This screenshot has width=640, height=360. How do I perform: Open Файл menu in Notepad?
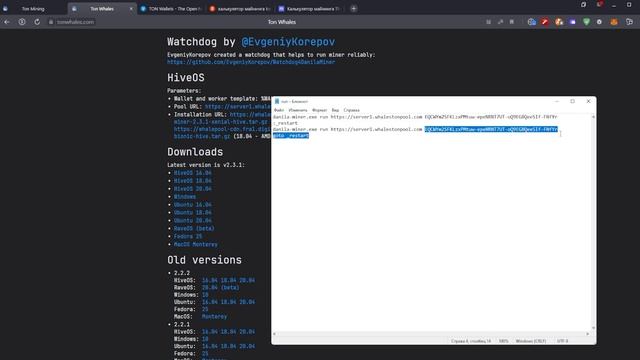coord(279,110)
